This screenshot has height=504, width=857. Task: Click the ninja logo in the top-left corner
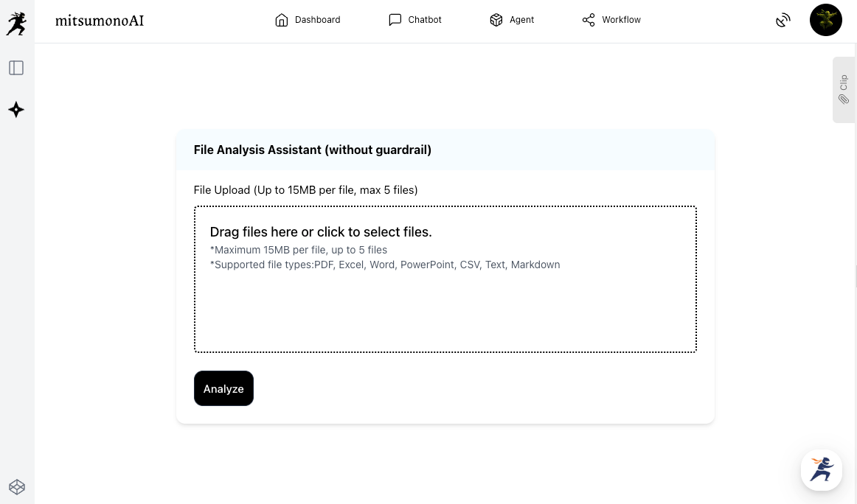point(16,23)
